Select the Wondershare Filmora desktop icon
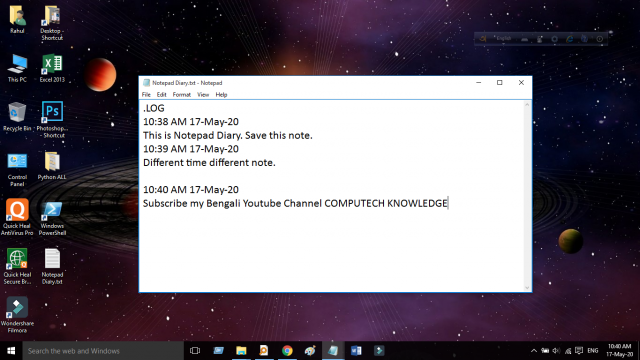Viewport: 640px width, 360px height. click(x=17, y=315)
